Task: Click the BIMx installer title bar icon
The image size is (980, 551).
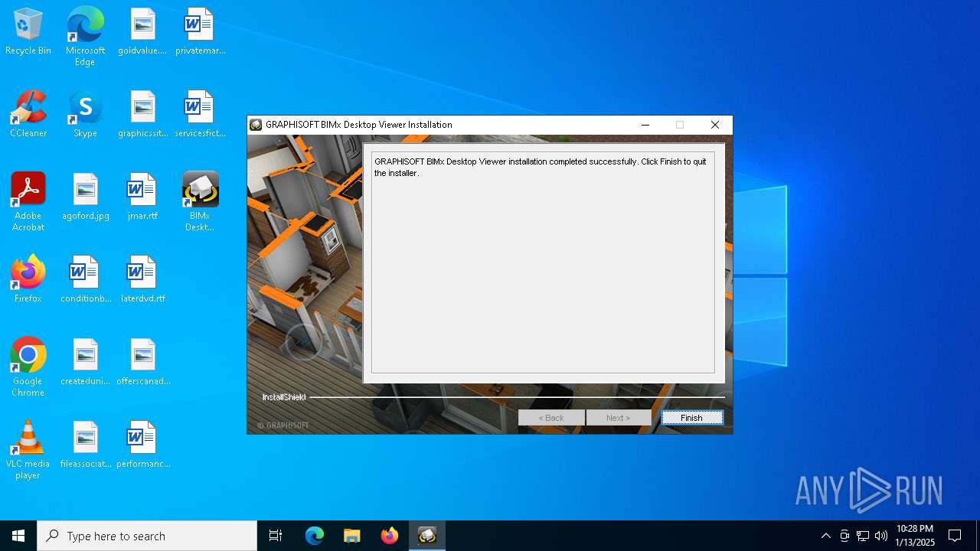Action: click(256, 125)
